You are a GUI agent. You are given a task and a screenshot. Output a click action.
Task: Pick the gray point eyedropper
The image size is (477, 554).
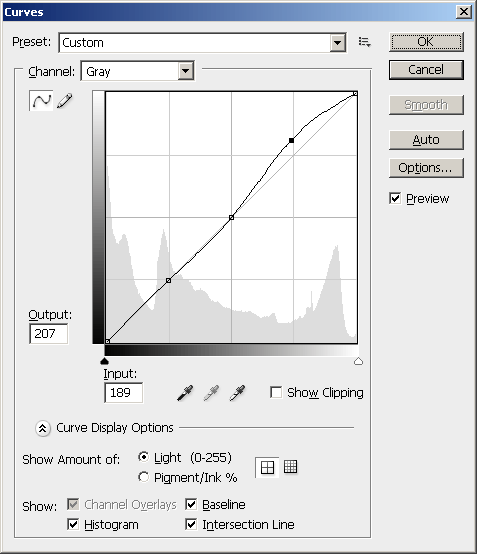tap(211, 393)
